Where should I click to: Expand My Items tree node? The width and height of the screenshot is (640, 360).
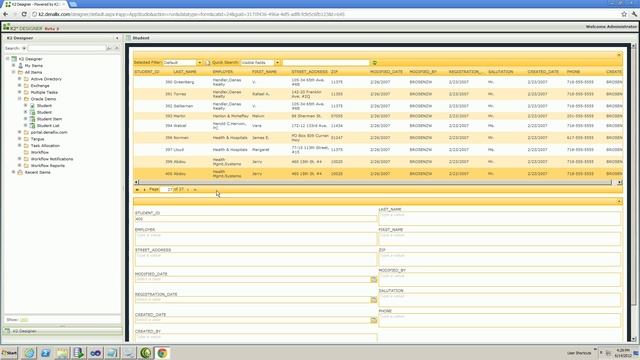click(13, 65)
